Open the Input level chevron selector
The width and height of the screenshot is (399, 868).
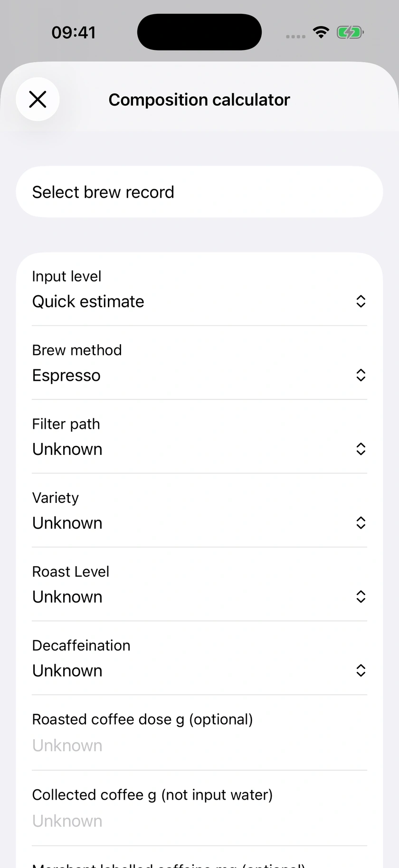pyautogui.click(x=361, y=301)
